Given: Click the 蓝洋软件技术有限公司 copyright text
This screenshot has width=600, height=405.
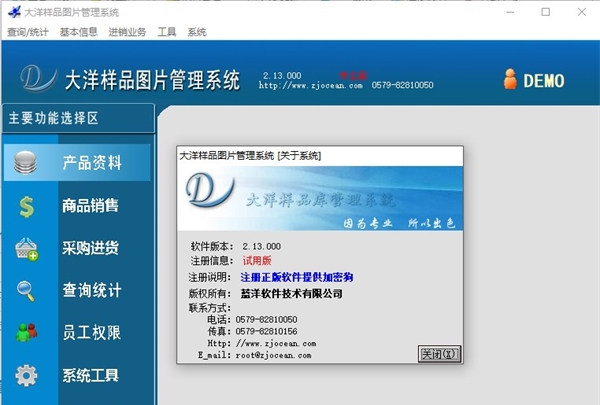Looking at the screenshot, I should (x=292, y=294).
